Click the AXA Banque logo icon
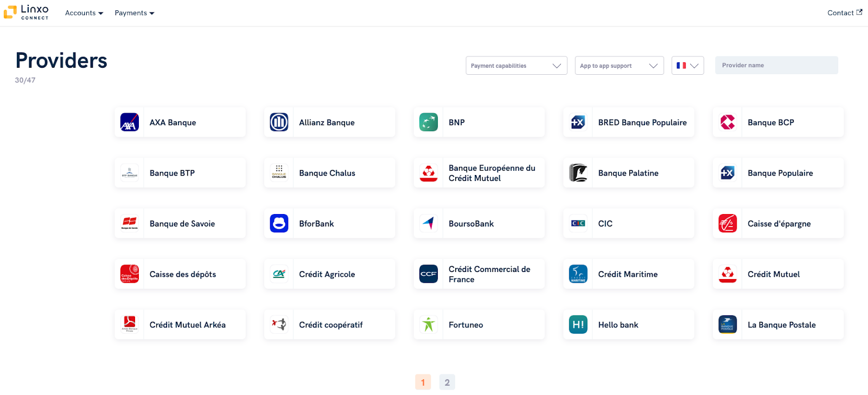Image resolution: width=868 pixels, height=395 pixels. point(130,122)
